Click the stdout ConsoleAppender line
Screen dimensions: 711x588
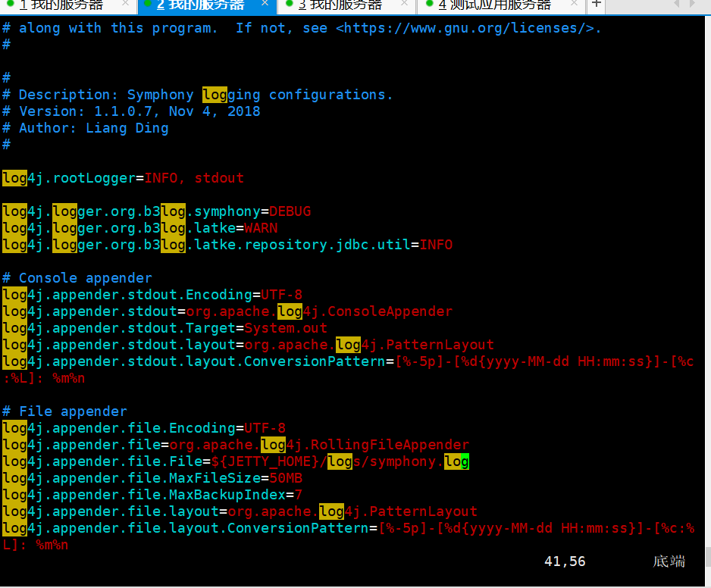click(x=227, y=311)
